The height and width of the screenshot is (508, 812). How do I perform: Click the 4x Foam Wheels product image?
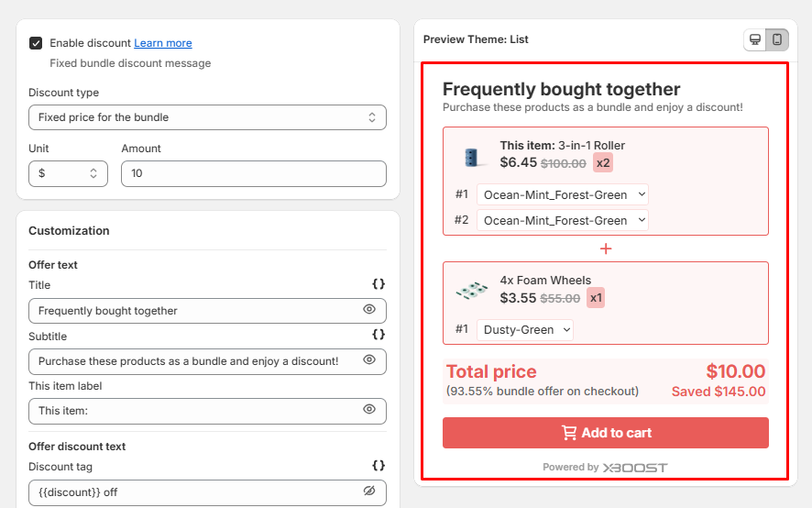(x=472, y=291)
